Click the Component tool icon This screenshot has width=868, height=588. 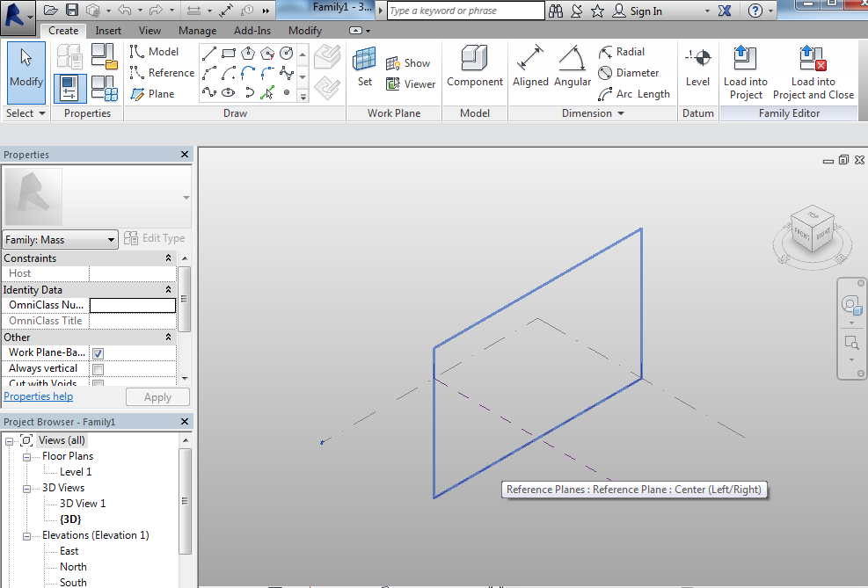475,67
